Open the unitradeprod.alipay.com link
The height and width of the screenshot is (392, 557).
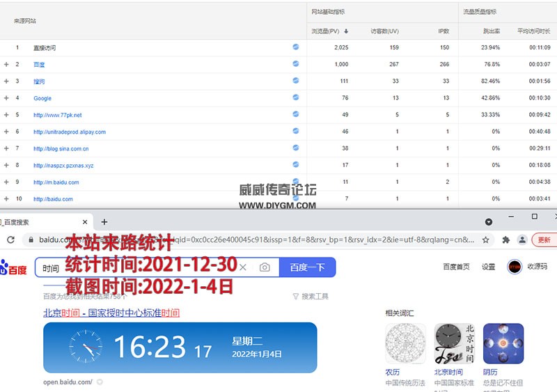(70, 132)
